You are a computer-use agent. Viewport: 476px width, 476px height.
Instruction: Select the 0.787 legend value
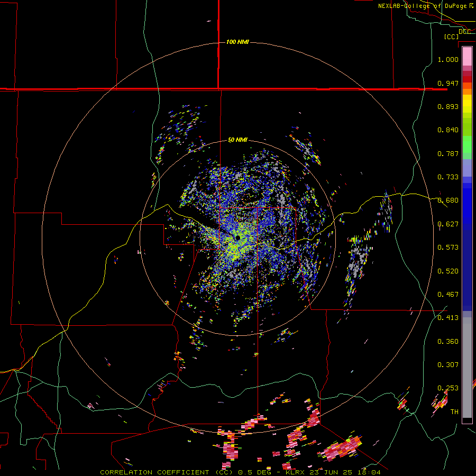click(x=448, y=153)
